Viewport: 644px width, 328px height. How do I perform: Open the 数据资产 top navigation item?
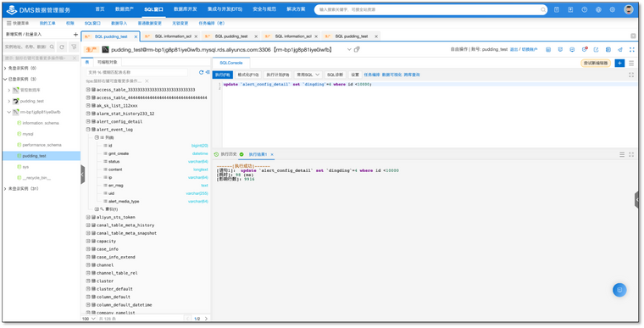124,9
